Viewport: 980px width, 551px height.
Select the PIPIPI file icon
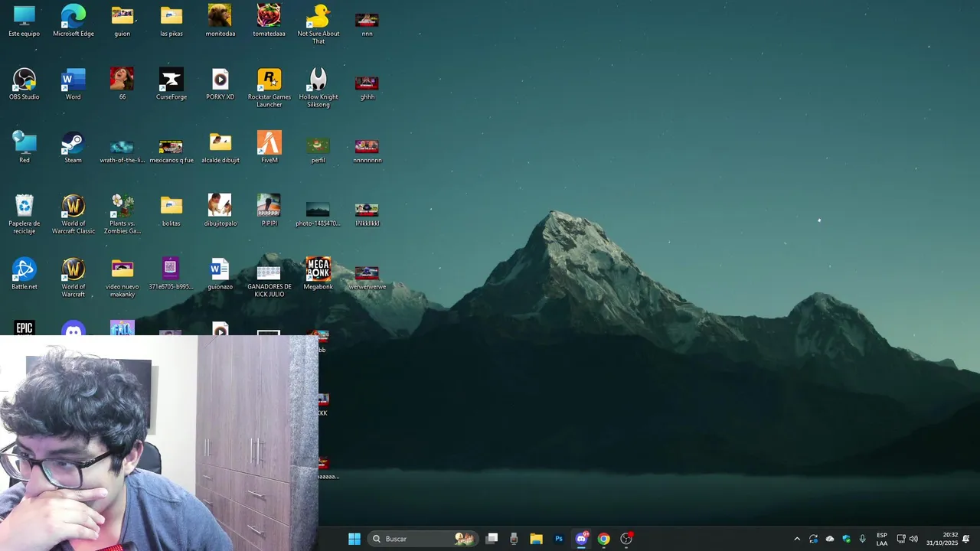point(269,211)
